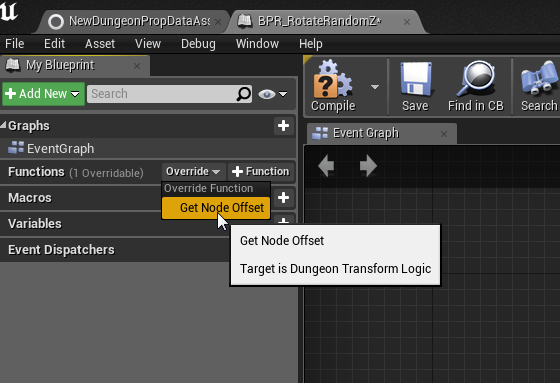Image resolution: width=560 pixels, height=383 pixels.
Task: Open the View menu
Action: pos(148,44)
